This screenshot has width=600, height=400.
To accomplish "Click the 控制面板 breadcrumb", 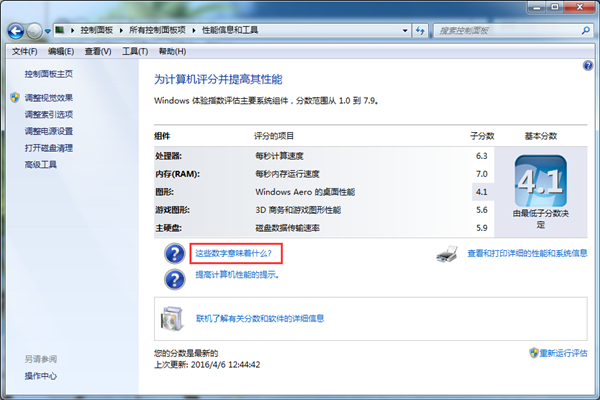I will (97, 30).
